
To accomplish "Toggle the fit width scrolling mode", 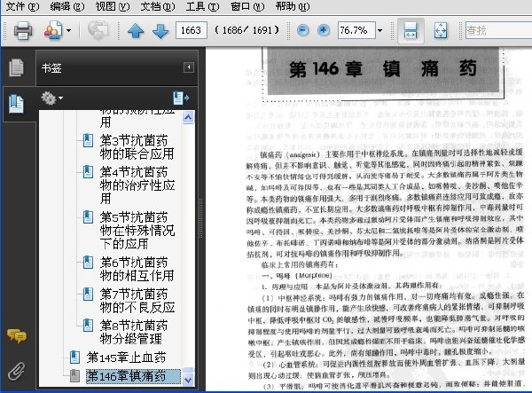I will click(x=411, y=31).
